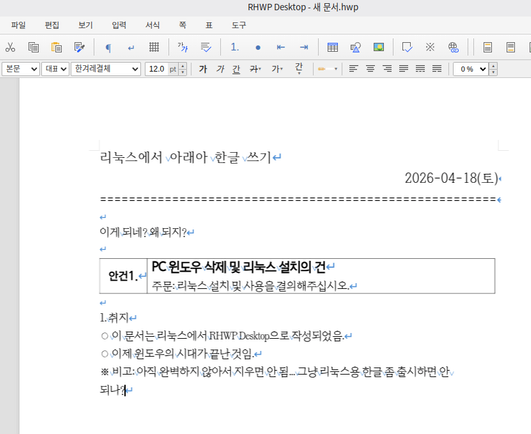Apply distributed alignment icon

[x=420, y=69]
